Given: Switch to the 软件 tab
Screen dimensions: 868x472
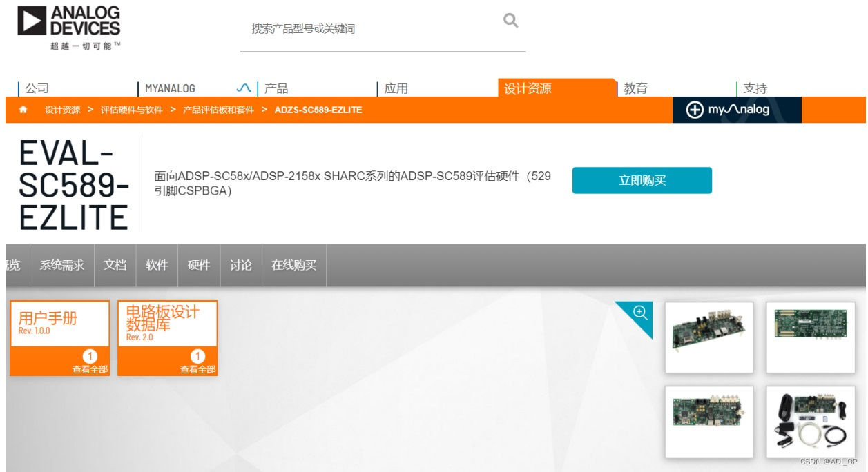Looking at the screenshot, I should click(157, 265).
